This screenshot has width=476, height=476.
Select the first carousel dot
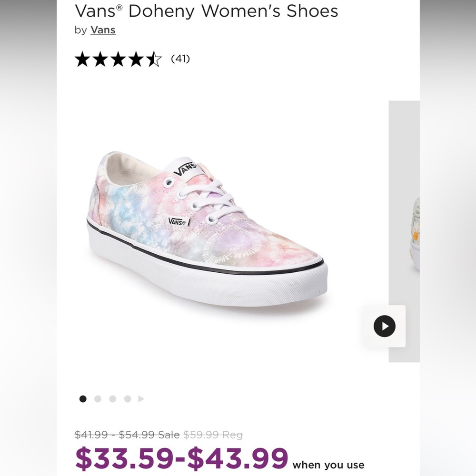click(x=83, y=398)
